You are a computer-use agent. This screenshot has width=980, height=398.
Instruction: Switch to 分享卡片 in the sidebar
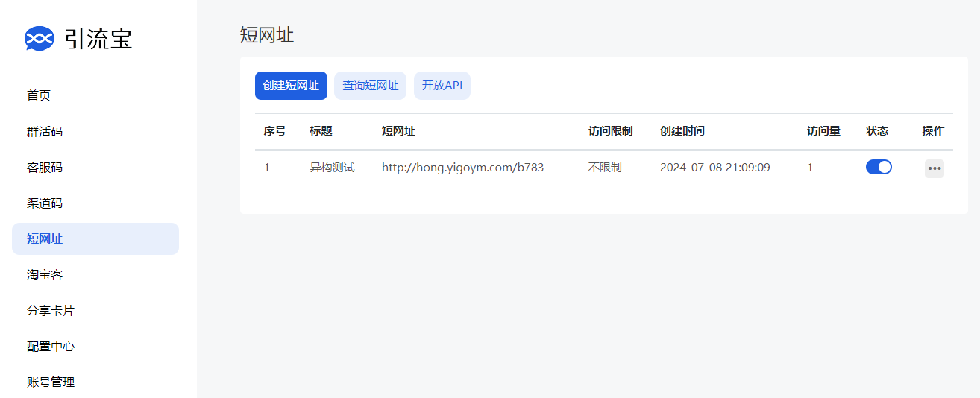[51, 311]
